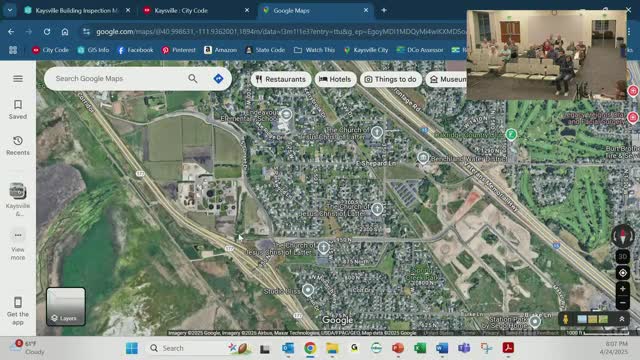Open PowerPoint from the taskbar
640x360 pixels.
click(398, 348)
